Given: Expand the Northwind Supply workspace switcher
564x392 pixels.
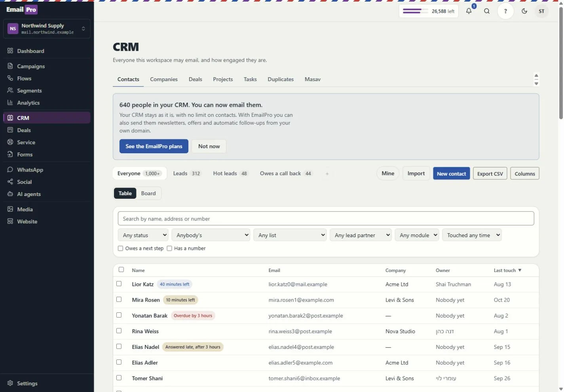Looking at the screenshot, I should [47, 29].
